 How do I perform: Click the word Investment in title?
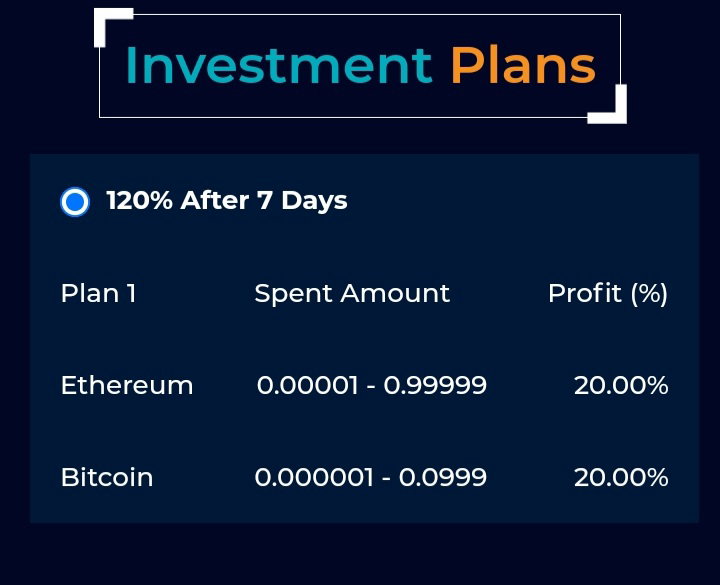tap(279, 65)
